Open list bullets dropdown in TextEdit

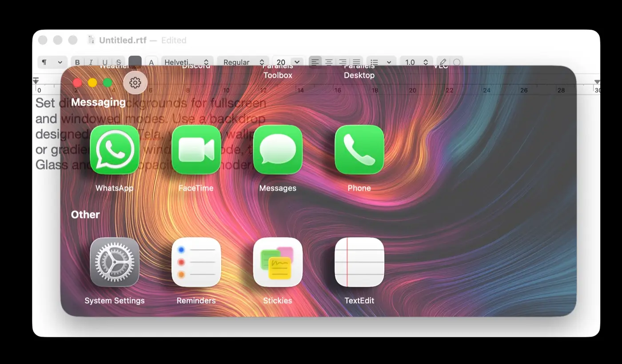(x=382, y=62)
